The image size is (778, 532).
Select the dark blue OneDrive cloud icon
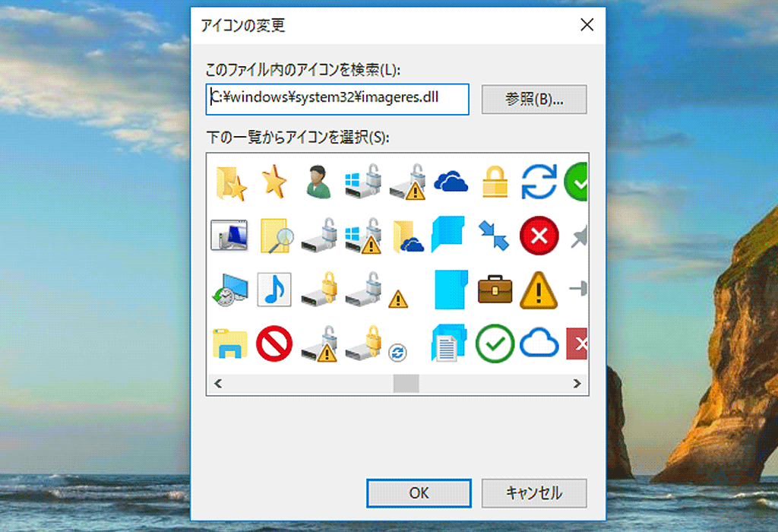451,182
